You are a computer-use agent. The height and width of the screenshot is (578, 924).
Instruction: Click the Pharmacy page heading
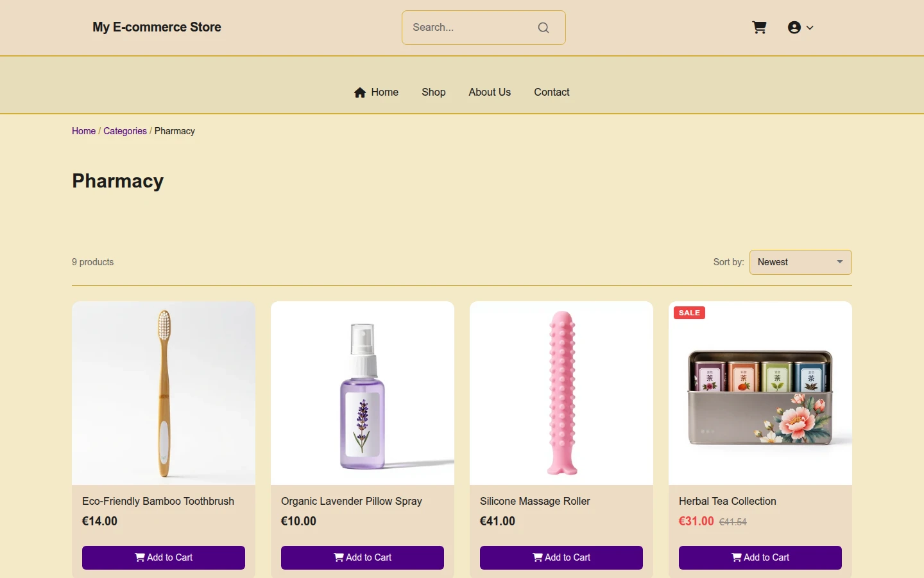[117, 181]
